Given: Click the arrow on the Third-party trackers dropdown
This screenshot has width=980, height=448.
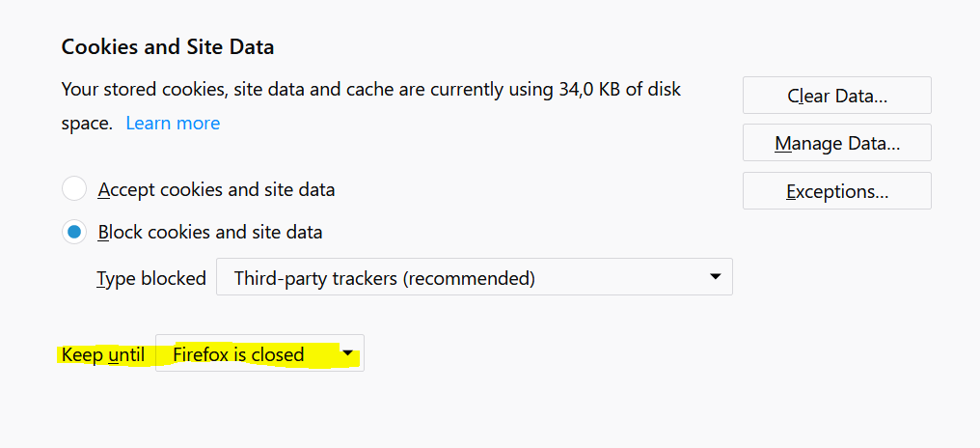Looking at the screenshot, I should (715, 277).
